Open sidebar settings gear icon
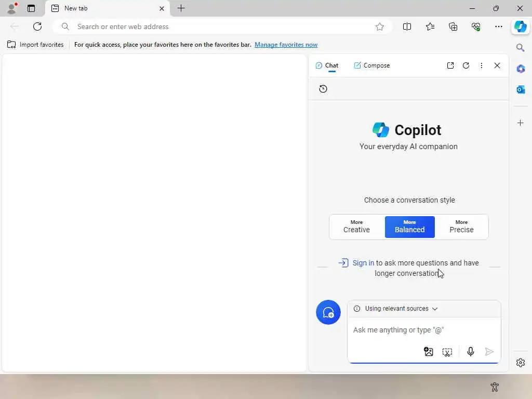 tap(521, 363)
